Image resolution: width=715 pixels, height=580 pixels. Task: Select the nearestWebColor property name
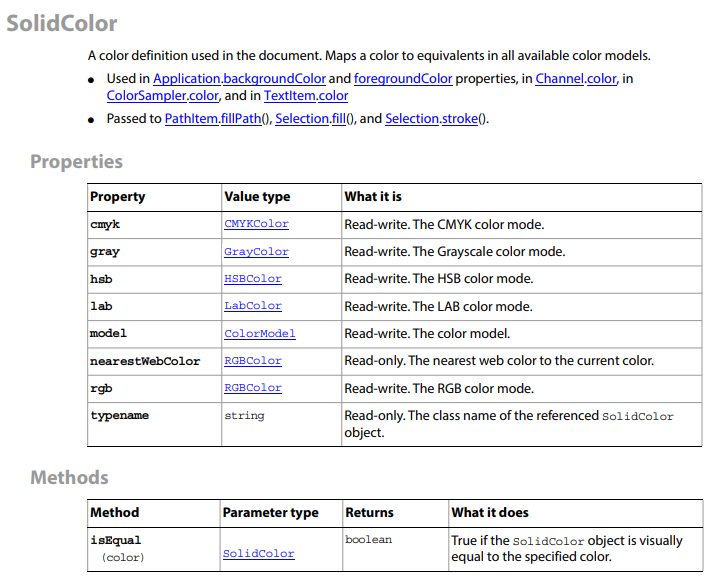[145, 361]
